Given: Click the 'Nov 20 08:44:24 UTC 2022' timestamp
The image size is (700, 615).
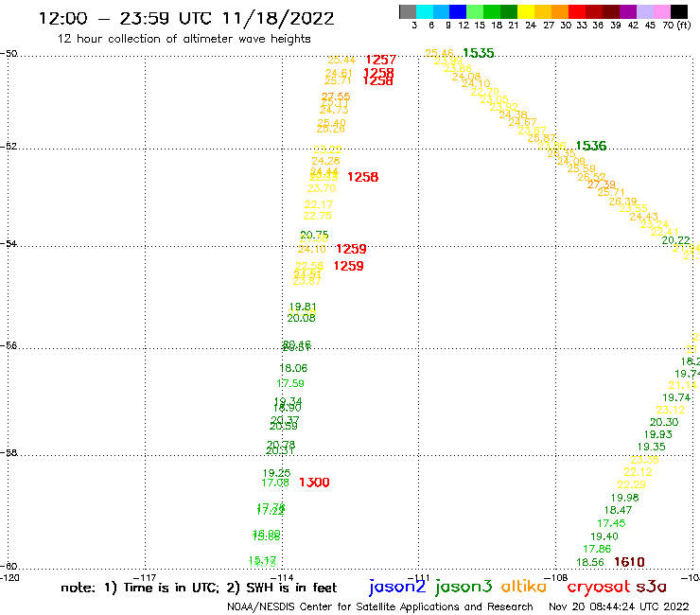Looking at the screenshot, I should point(619,606).
